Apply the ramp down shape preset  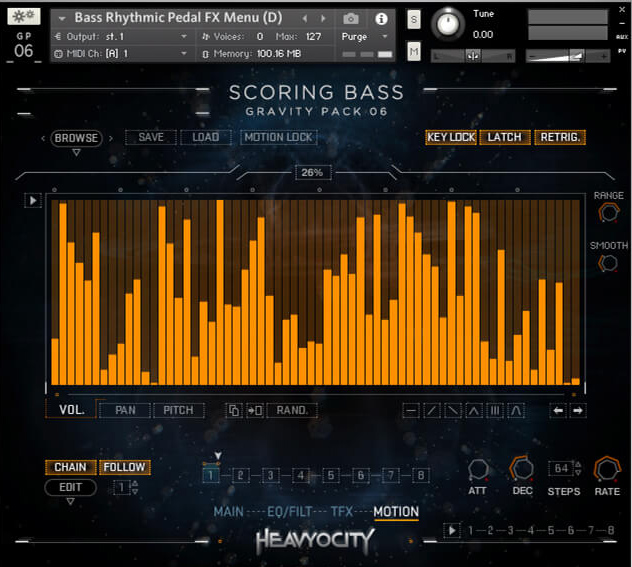453,411
